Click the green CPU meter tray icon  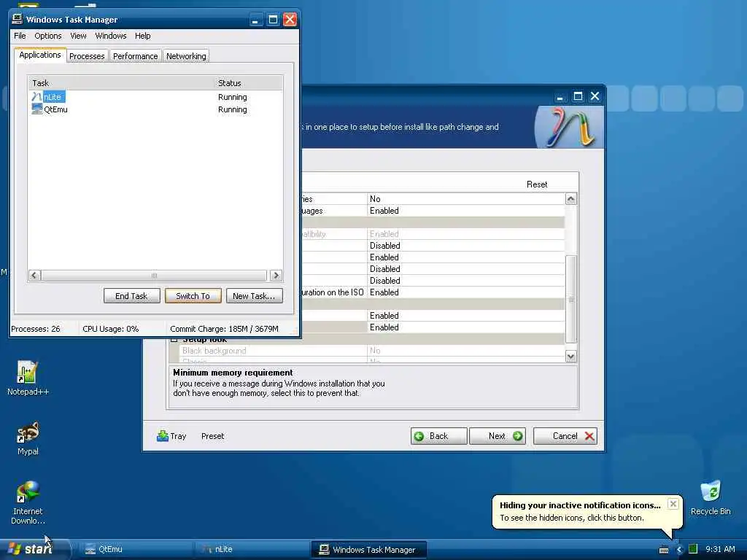[x=693, y=549]
